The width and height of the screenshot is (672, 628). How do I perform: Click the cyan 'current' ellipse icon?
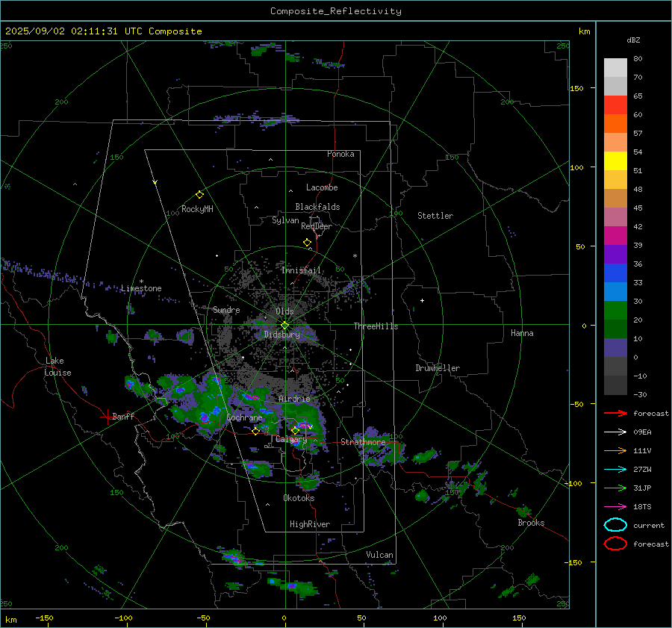click(x=615, y=525)
